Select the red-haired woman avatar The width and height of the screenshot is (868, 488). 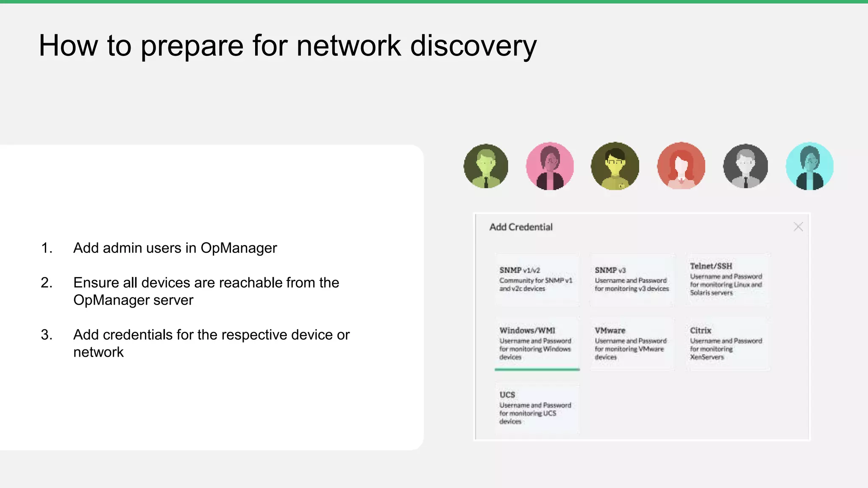coord(681,166)
